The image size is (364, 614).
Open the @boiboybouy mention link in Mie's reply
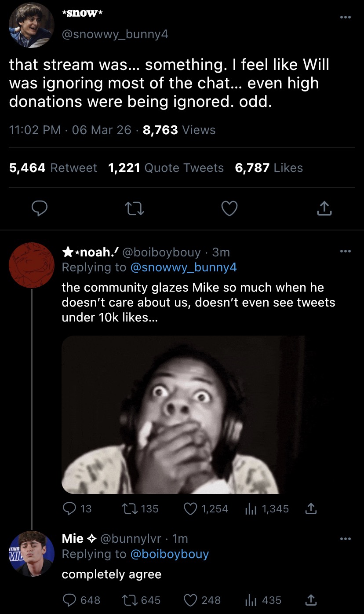(x=169, y=554)
